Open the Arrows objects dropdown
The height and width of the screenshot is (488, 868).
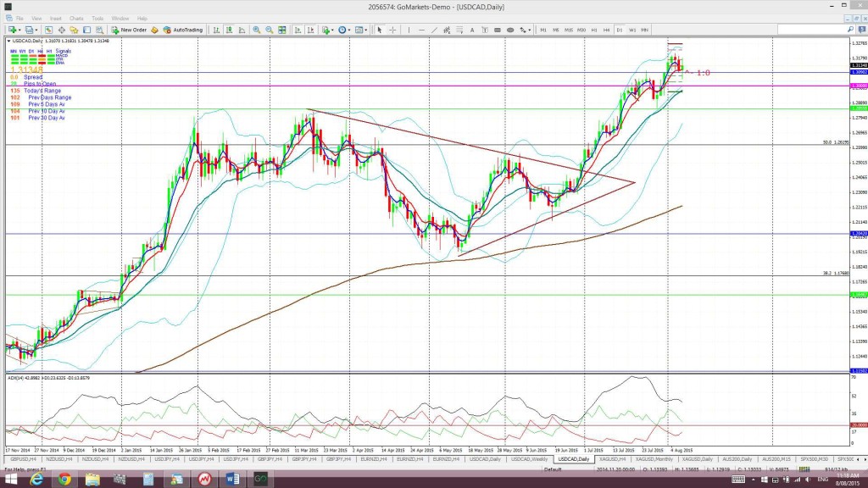pos(525,30)
